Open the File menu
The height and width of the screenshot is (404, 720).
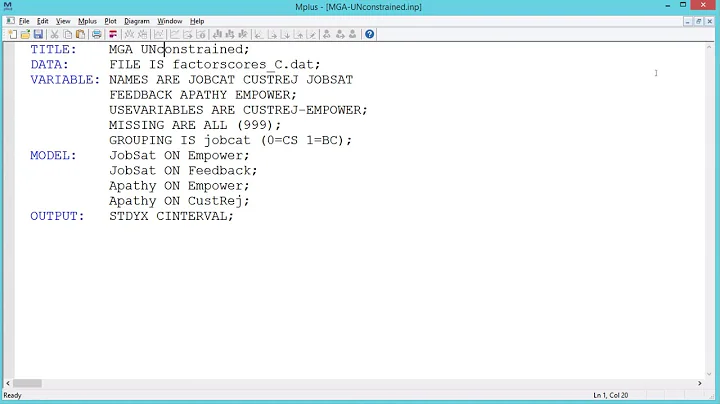coord(24,21)
